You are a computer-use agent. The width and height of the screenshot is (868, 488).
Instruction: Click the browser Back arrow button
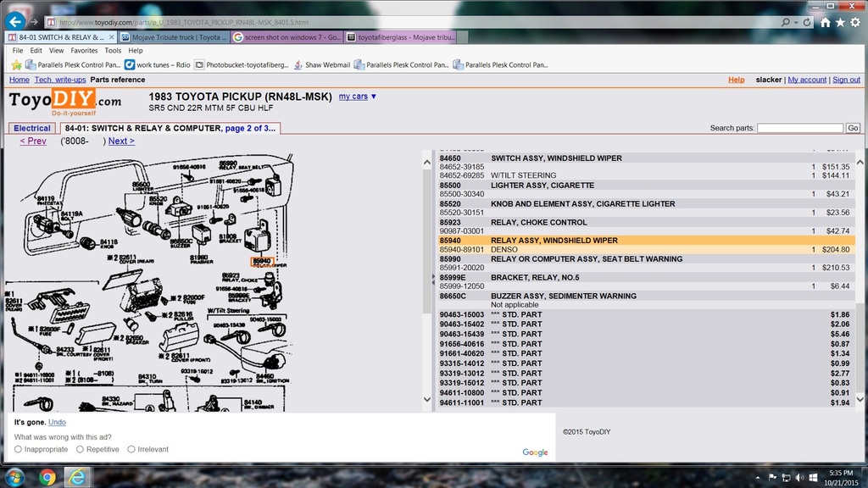pos(15,21)
